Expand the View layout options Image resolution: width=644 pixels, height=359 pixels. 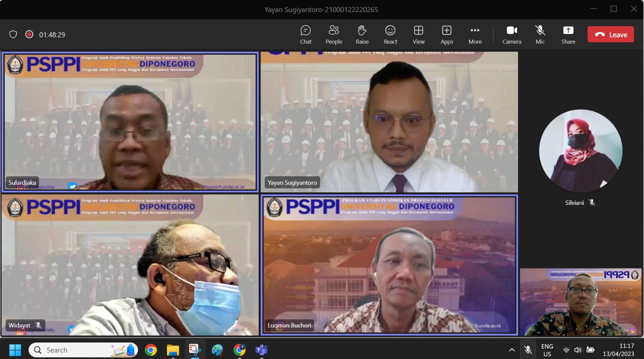[418, 35]
